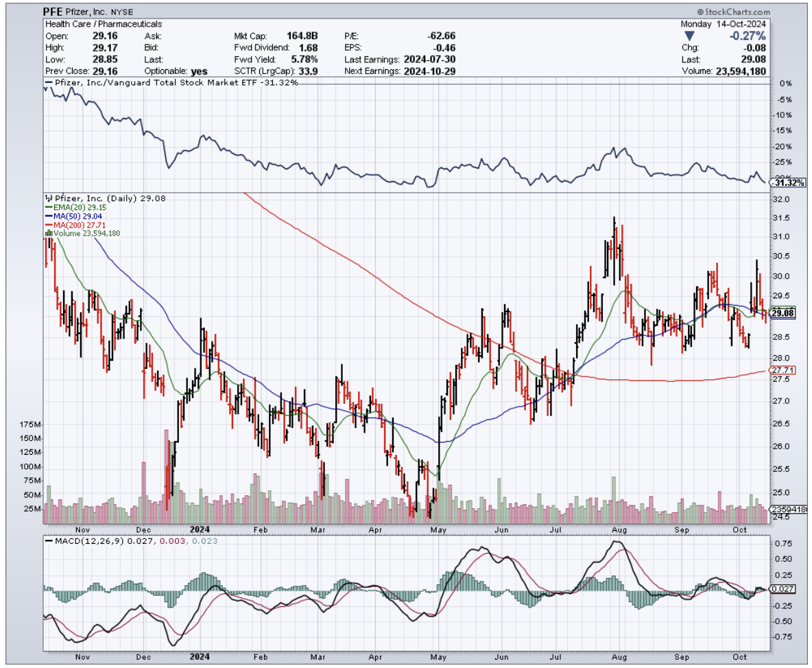Click the green EMA(20) line marker in legend
This screenshot has width=812, height=668.
pos(48,206)
